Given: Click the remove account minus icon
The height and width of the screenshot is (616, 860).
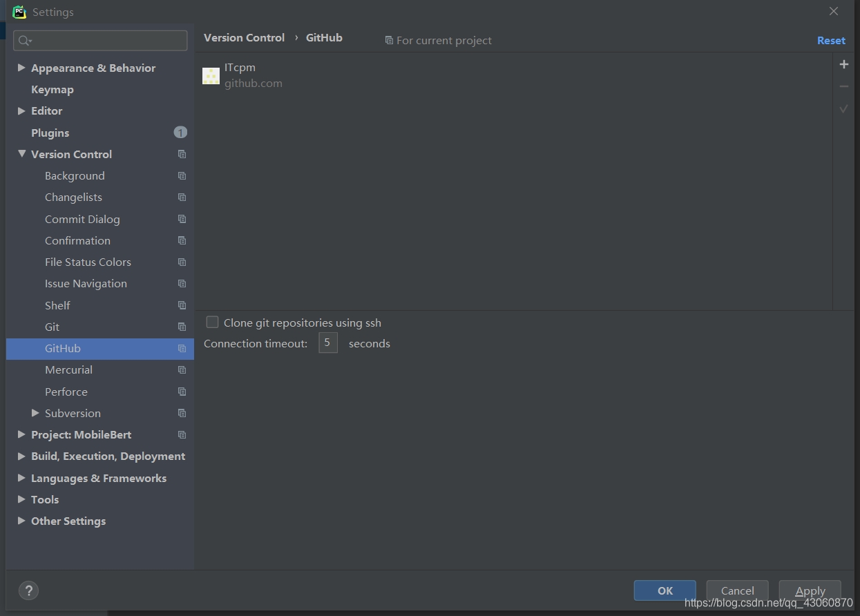Looking at the screenshot, I should [x=843, y=86].
